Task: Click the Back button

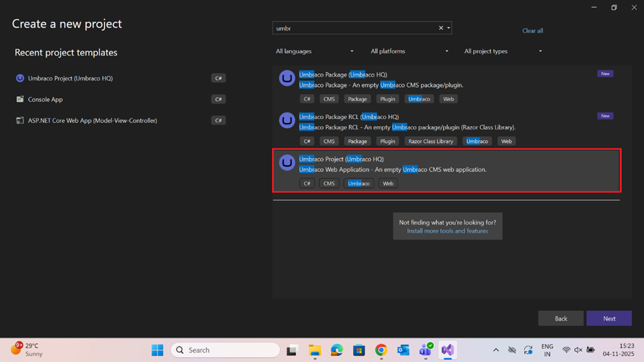Action: click(x=560, y=318)
